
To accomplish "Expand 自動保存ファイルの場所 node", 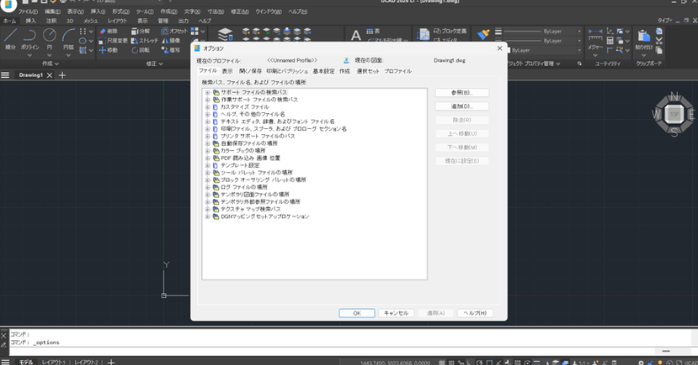I will coord(207,143).
